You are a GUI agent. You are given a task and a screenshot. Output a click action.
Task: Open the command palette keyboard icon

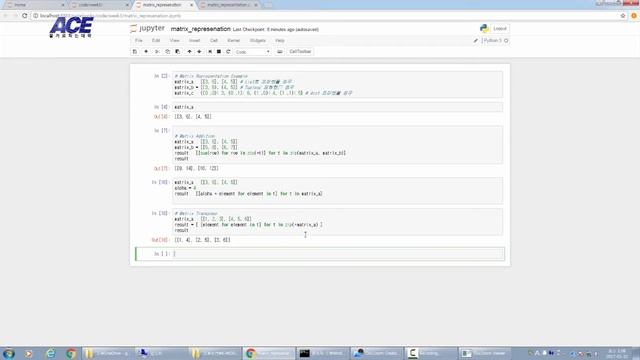[x=280, y=52]
